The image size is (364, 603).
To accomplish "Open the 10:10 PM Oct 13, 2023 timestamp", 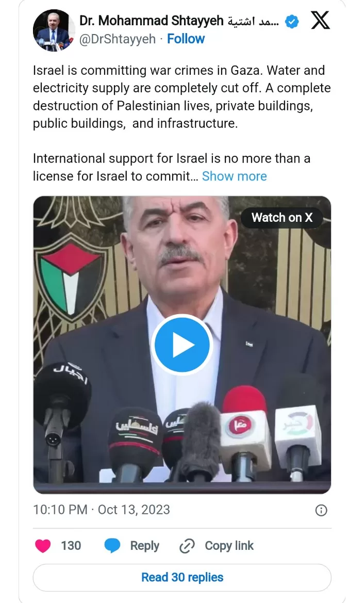I will point(102,510).
